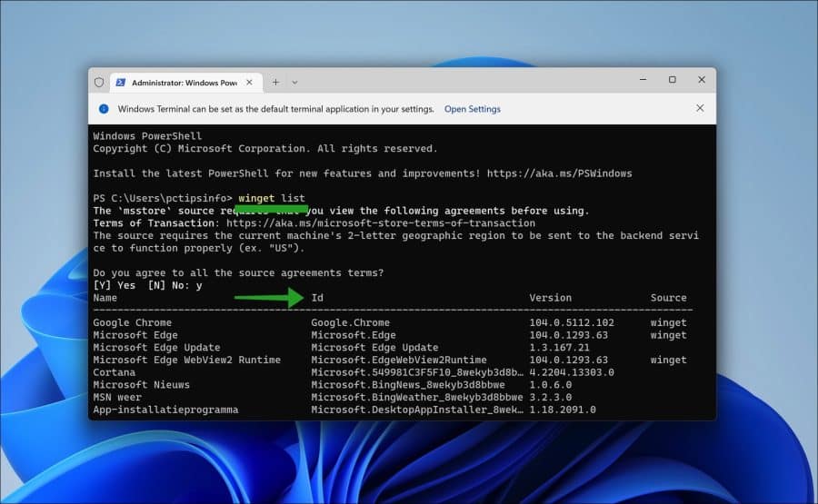Click version '1.3.167.21'
Viewport: 818px width, 504px height.
pos(559,348)
